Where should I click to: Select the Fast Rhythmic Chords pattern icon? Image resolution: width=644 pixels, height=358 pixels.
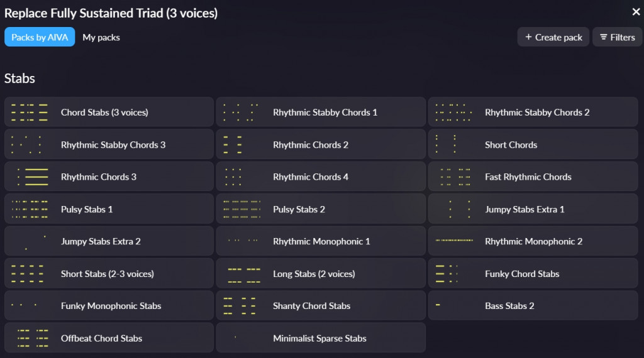pyautogui.click(x=455, y=176)
